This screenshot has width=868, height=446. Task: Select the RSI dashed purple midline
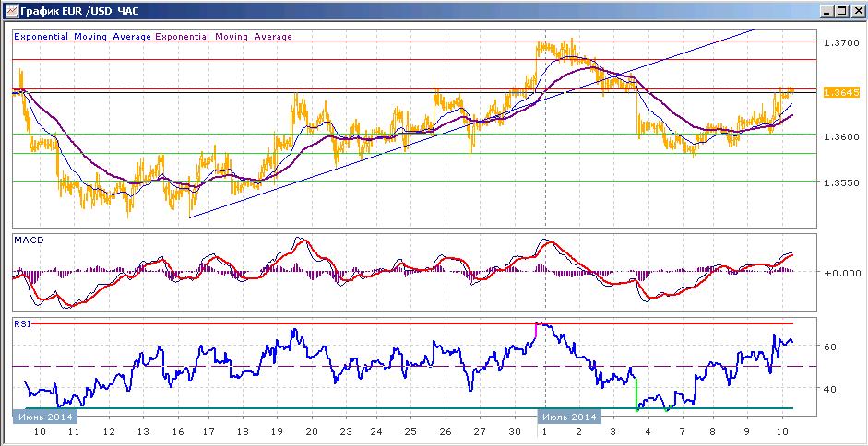414,367
